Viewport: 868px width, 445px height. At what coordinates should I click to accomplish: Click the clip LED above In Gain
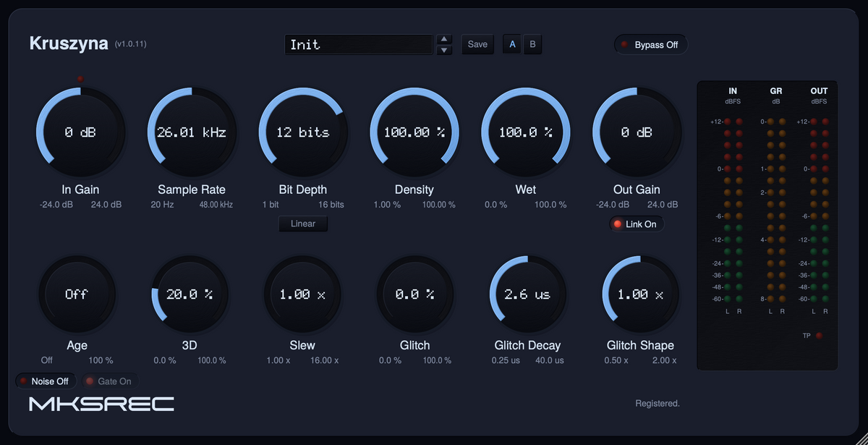80,79
